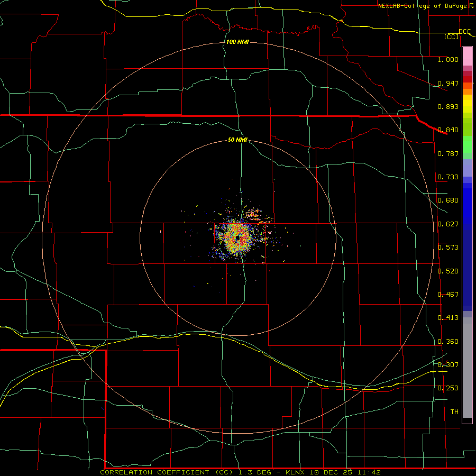
Task: Click the "0.947" color scale value
Action: click(x=448, y=83)
